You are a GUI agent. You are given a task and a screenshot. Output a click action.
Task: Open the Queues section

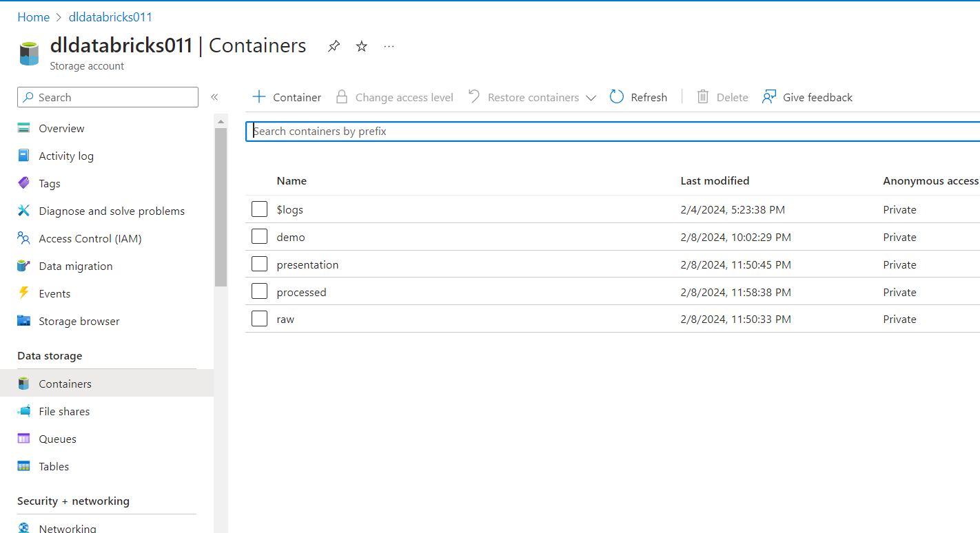click(x=58, y=439)
